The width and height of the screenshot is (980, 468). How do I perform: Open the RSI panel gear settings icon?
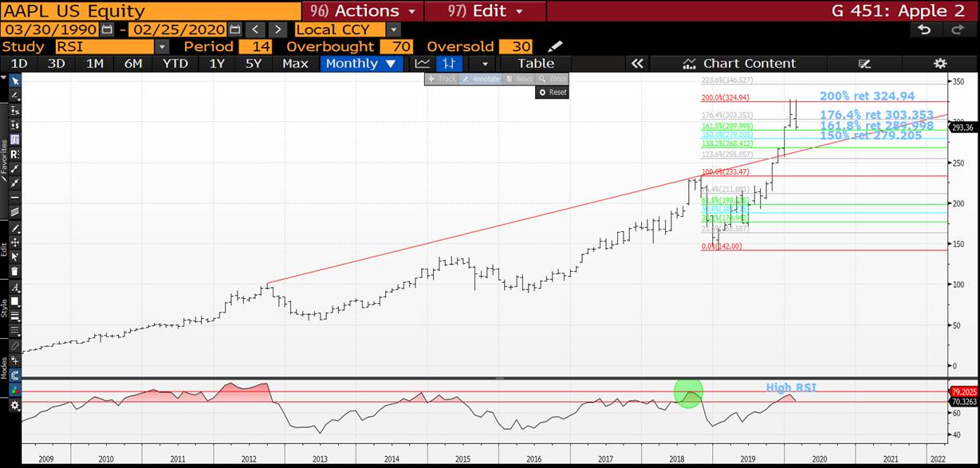15,405
